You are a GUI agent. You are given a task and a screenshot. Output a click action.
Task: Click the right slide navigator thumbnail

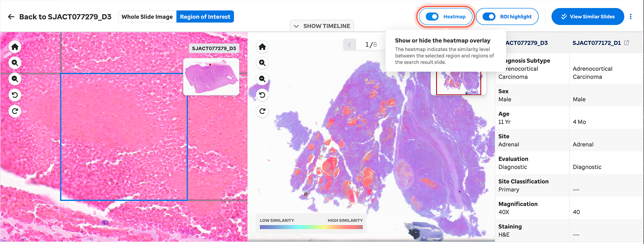tap(458, 83)
